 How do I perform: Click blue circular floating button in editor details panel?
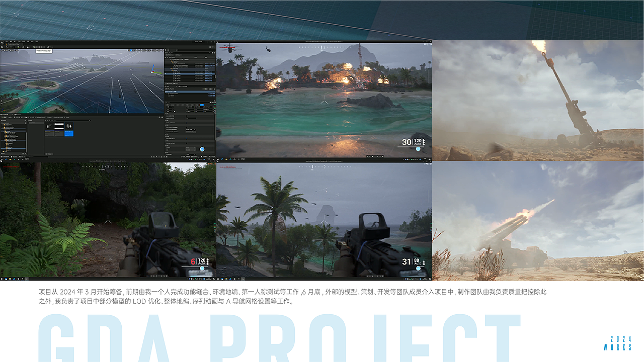coord(202,149)
